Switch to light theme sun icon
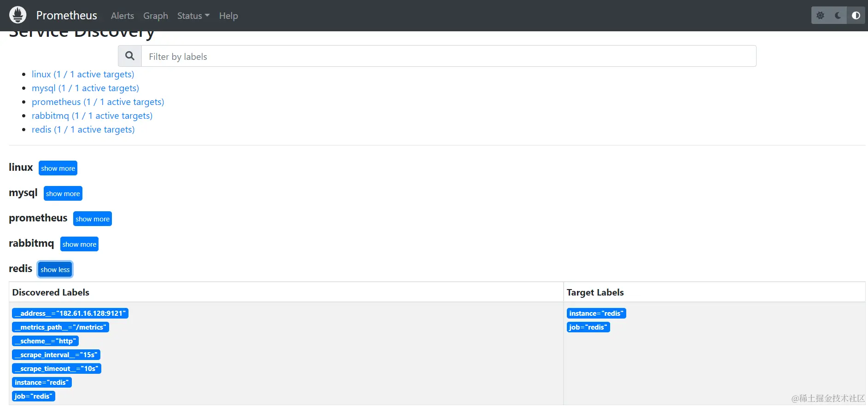 pos(820,16)
